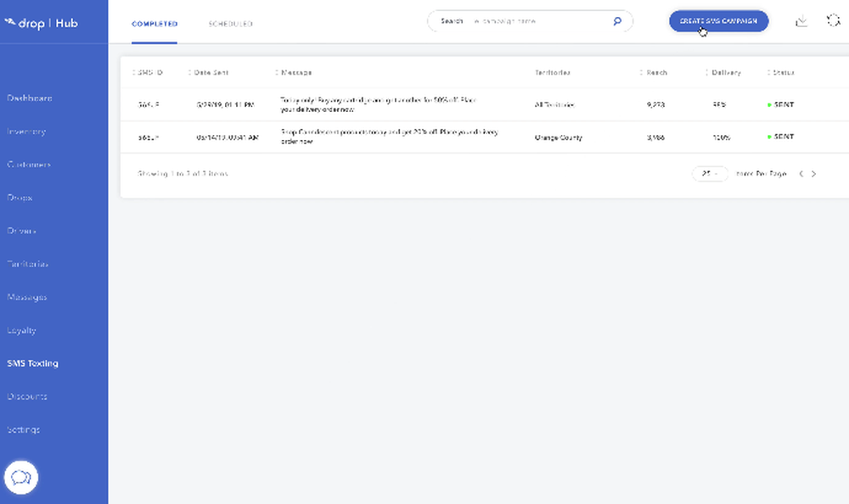The width and height of the screenshot is (849, 504).
Task: Select the Completed tab
Action: coord(155,24)
